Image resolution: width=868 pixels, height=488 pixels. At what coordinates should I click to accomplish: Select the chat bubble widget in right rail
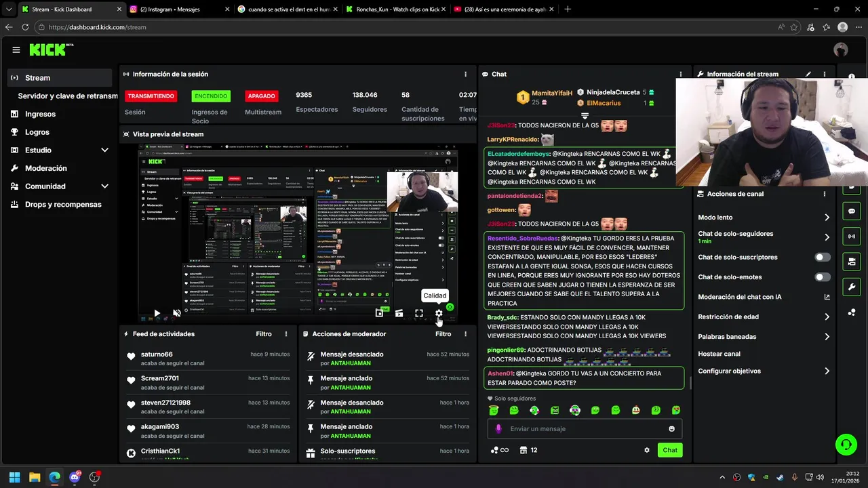pyautogui.click(x=852, y=211)
